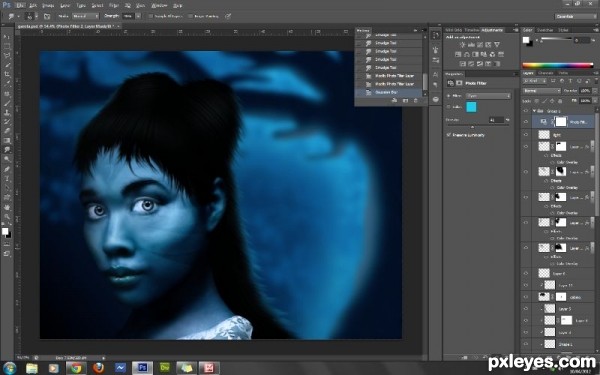This screenshot has height=375, width=600.
Task: Lock transparent pixels in Layers panel
Action: (536, 101)
